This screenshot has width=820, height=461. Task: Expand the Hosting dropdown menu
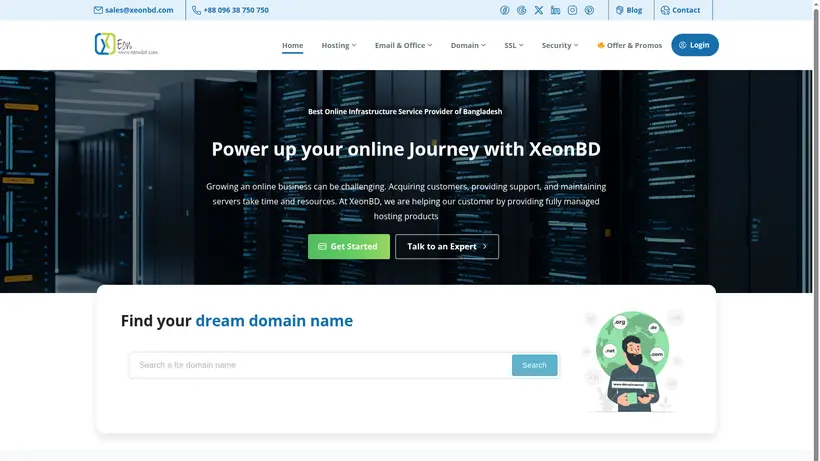coord(339,45)
